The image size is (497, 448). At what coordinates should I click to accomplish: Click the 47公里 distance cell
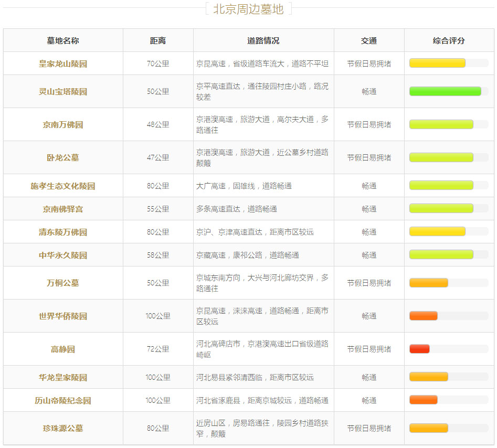(158, 157)
